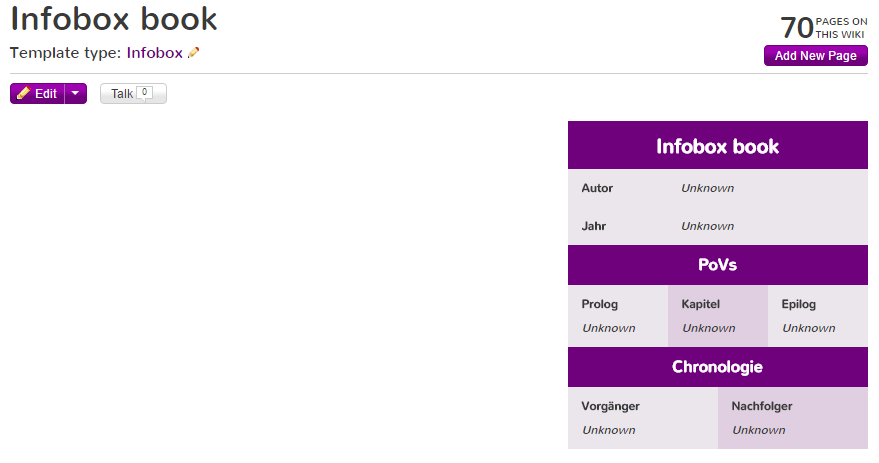Viewport: 879px width, 463px height.
Task: Click the pencil icon beside Template type Infobox
Action: click(194, 53)
